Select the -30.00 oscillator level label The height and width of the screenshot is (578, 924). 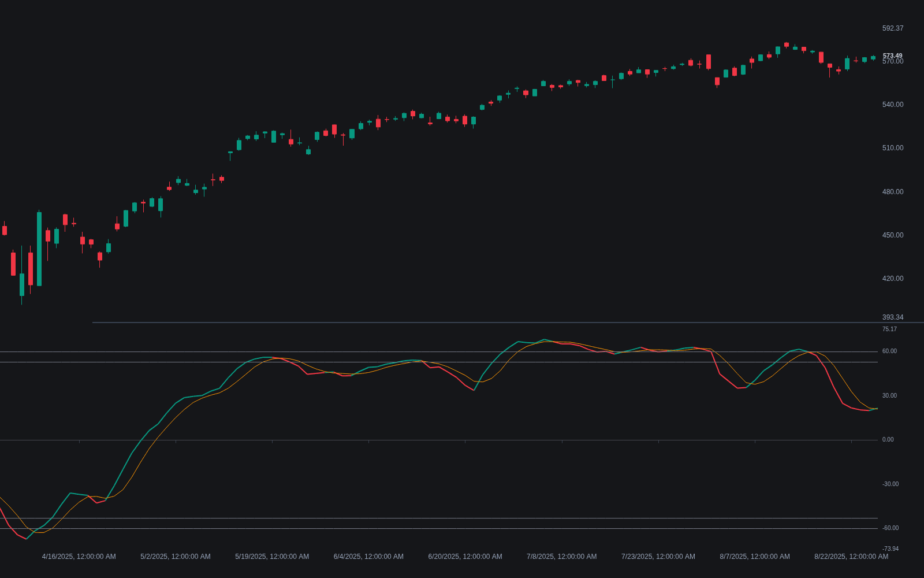coord(891,484)
